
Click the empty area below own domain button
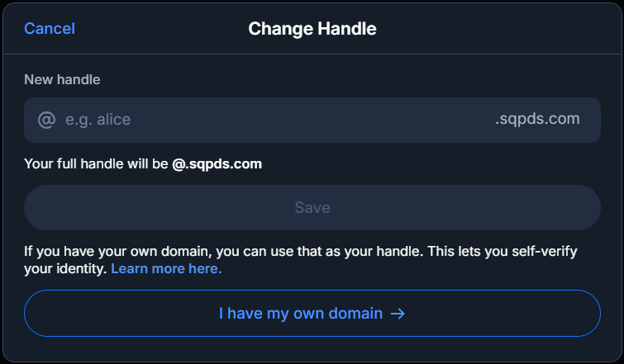pos(312,349)
